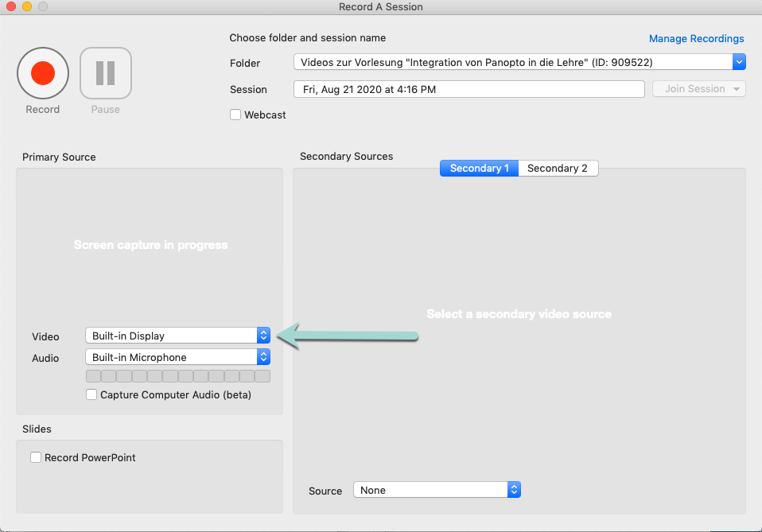Click the green zoom window button
This screenshot has width=762, height=532.
click(x=42, y=7)
